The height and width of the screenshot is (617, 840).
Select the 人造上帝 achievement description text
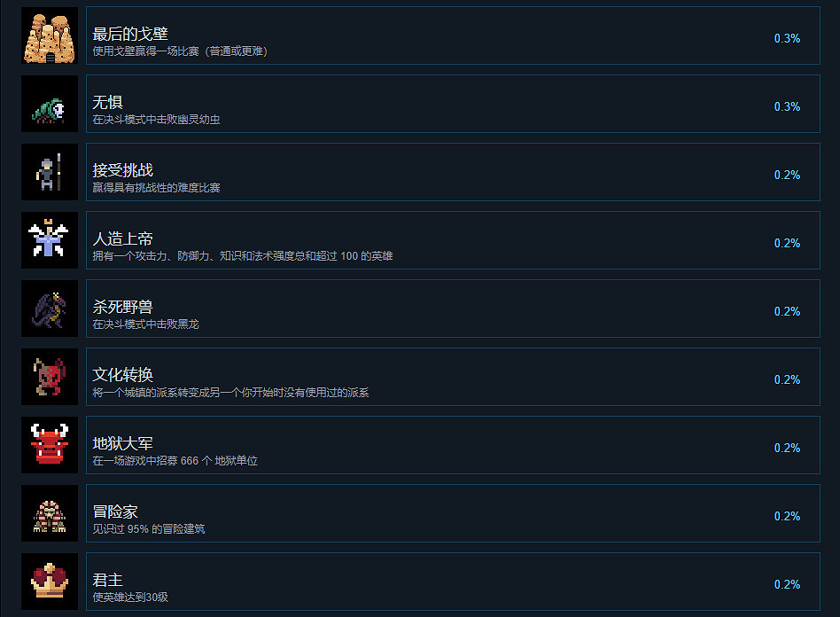(243, 256)
